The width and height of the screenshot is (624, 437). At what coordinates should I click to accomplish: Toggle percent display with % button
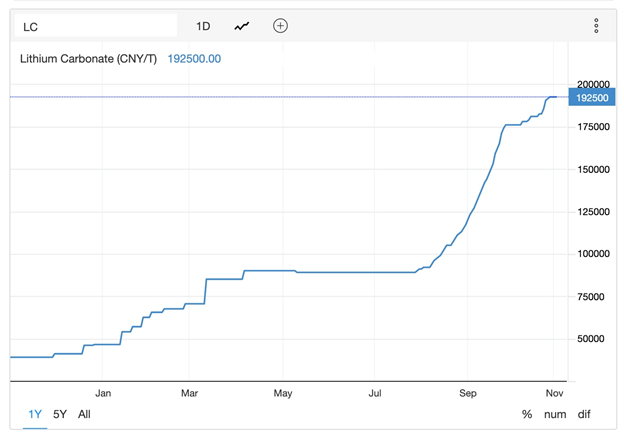click(x=526, y=414)
